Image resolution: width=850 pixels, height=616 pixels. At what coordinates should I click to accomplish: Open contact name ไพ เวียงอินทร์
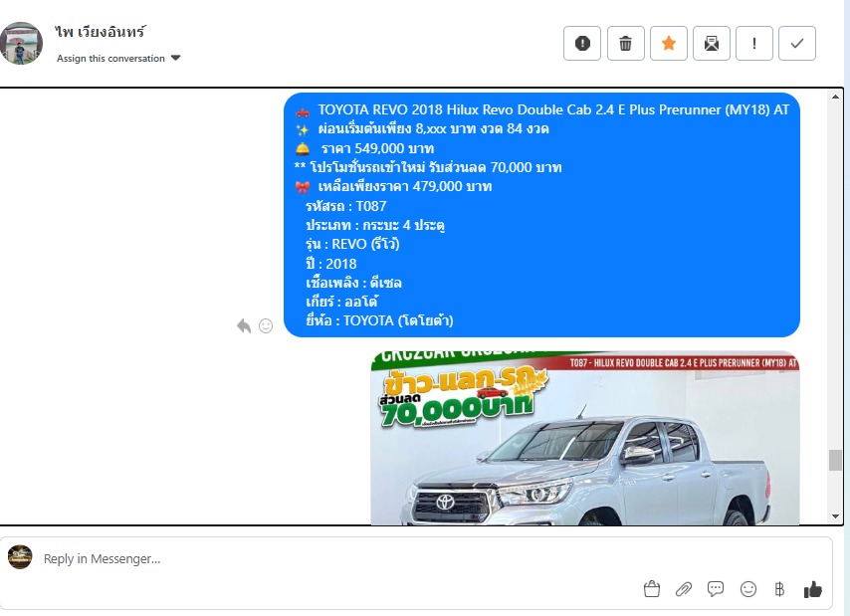[x=101, y=32]
